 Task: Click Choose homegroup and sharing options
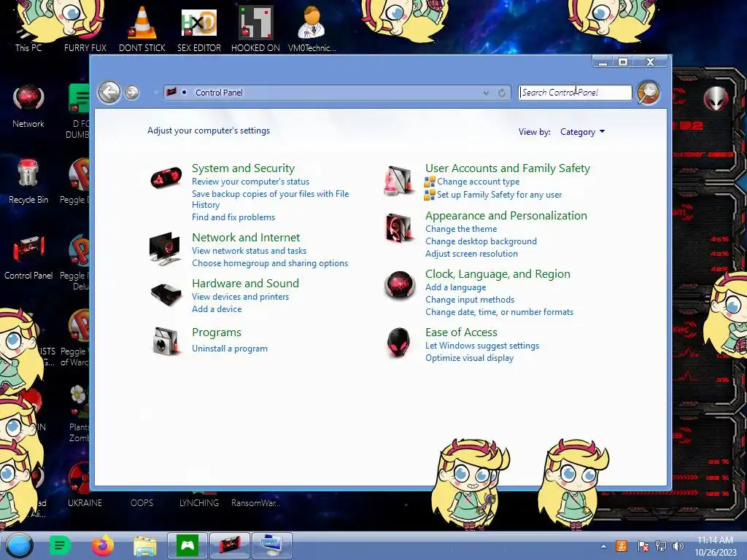click(270, 262)
